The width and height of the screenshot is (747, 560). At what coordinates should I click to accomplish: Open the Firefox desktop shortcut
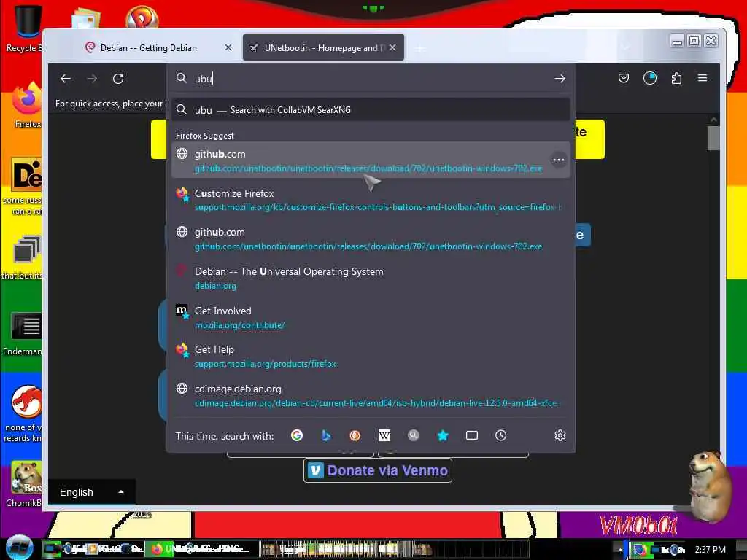tap(26, 106)
